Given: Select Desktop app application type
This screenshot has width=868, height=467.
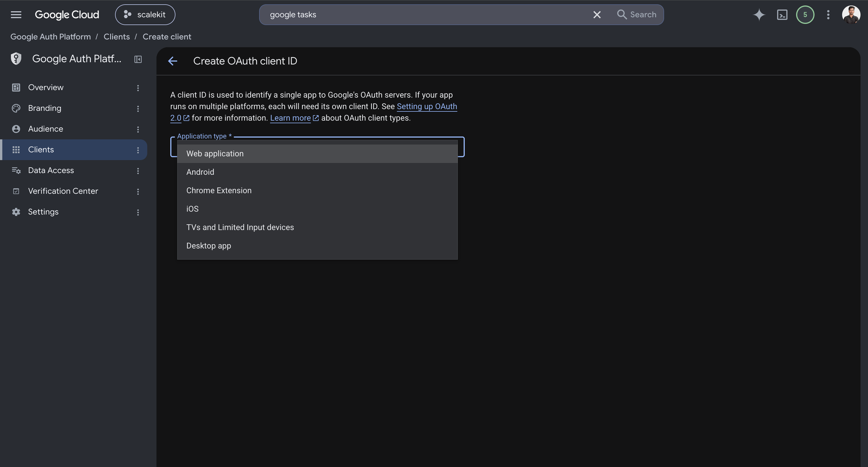Looking at the screenshot, I should click(x=318, y=246).
